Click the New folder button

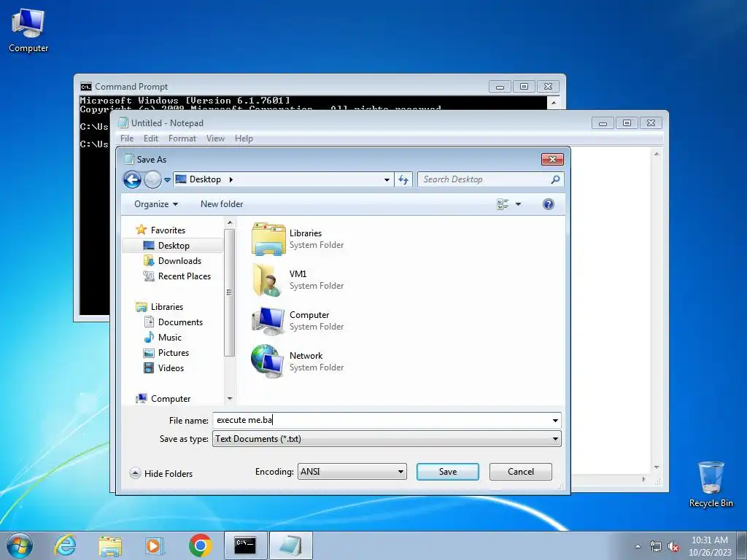tap(222, 204)
